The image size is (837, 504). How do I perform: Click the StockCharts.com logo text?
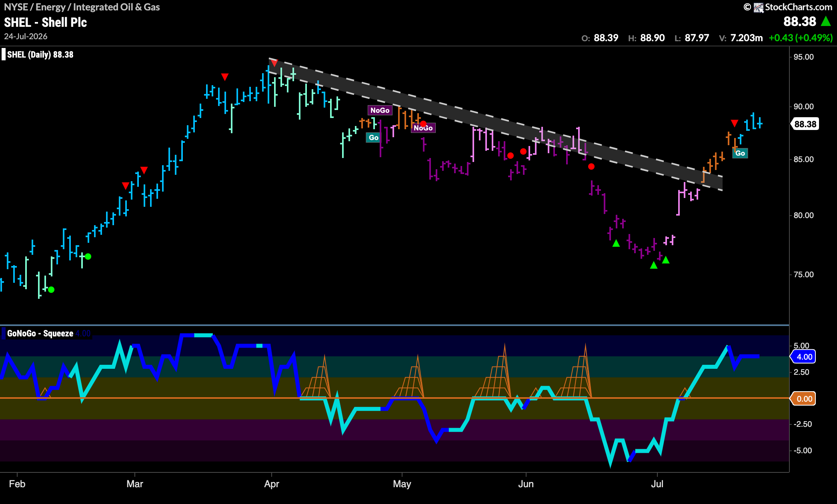click(x=799, y=7)
